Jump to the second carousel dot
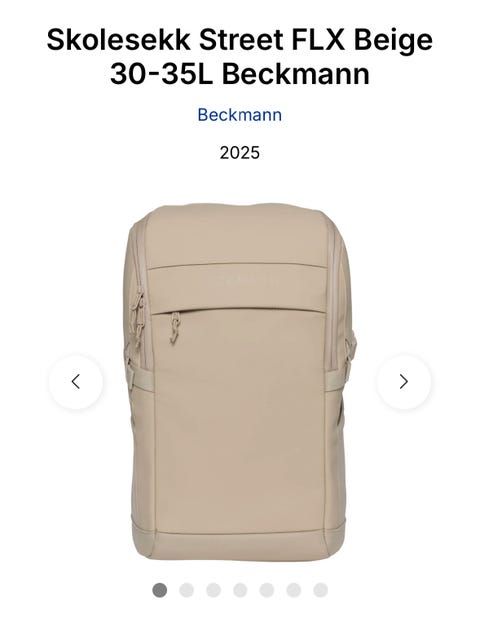The image size is (480, 626). coord(186,590)
